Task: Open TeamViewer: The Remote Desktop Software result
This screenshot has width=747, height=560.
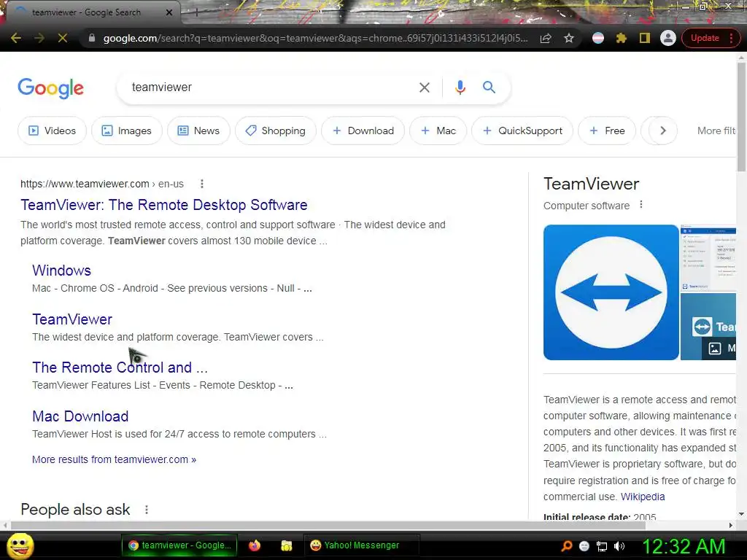Action: (164, 205)
